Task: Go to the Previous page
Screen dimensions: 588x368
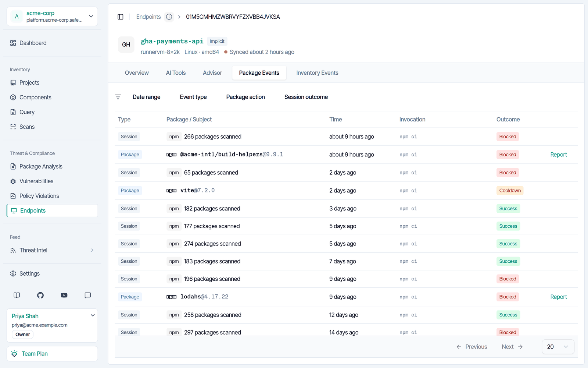Action: pyautogui.click(x=472, y=347)
